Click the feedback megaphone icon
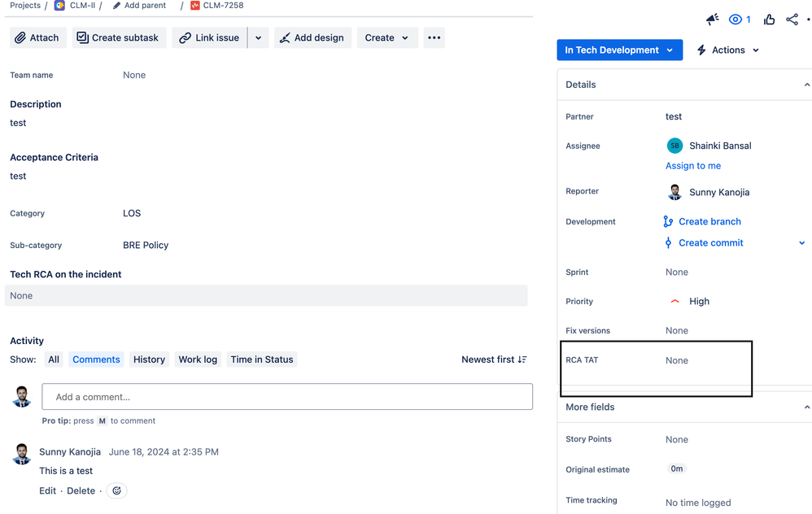 click(712, 19)
